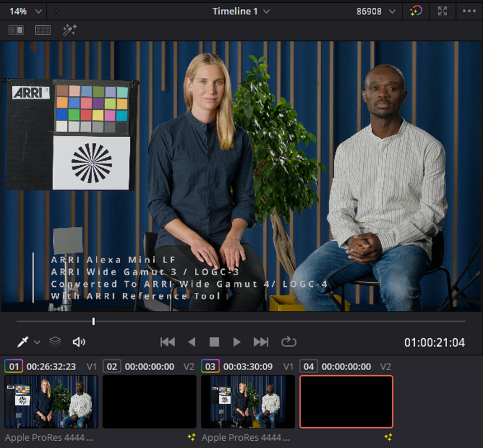Click the clip number 03 badge
Image resolution: width=483 pixels, height=448 pixels.
click(x=210, y=366)
